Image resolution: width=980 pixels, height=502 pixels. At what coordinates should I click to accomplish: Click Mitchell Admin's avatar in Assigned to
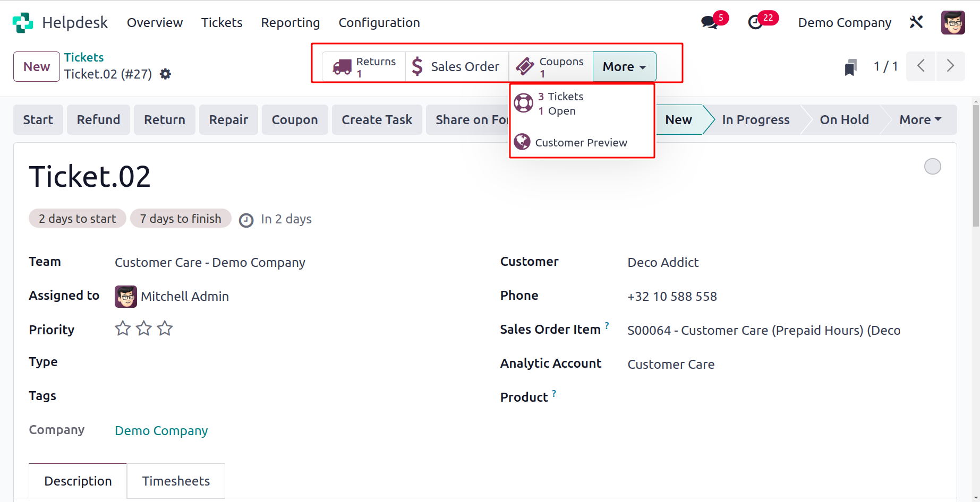pyautogui.click(x=126, y=297)
